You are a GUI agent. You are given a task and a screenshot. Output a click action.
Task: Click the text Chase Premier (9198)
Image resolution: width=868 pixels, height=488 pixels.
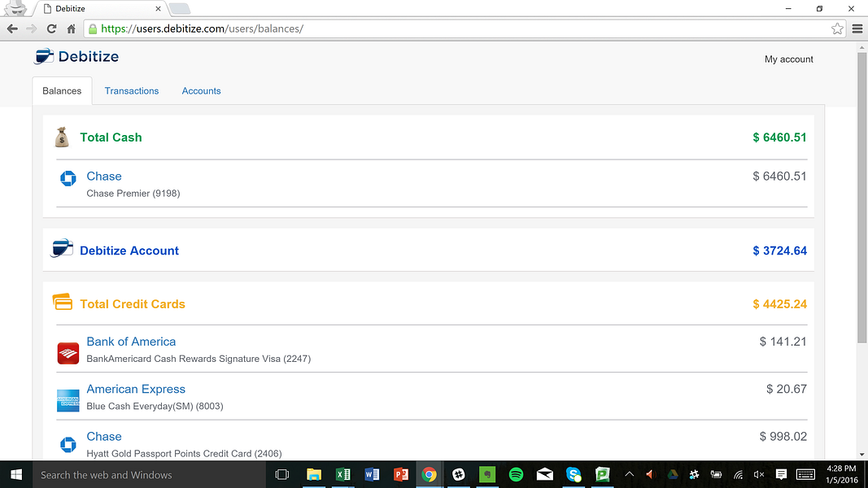tap(133, 193)
